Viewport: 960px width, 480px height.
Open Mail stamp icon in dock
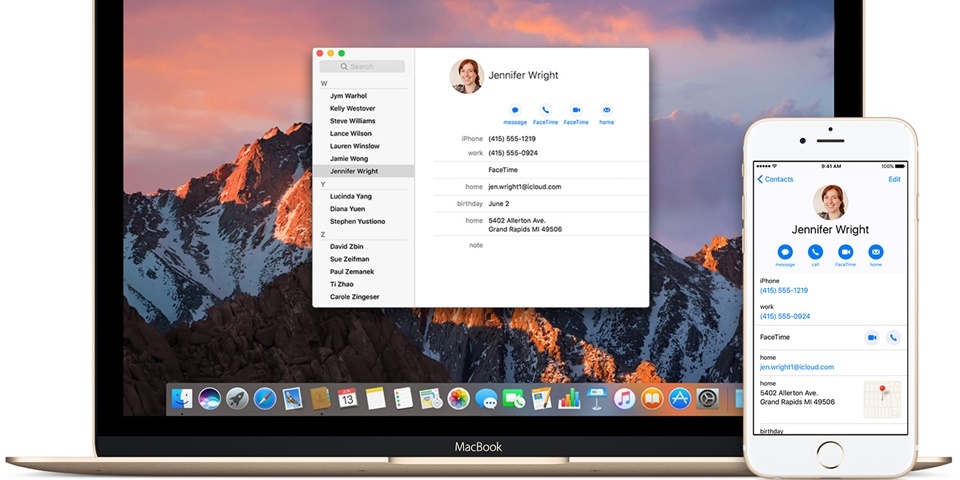point(293,399)
